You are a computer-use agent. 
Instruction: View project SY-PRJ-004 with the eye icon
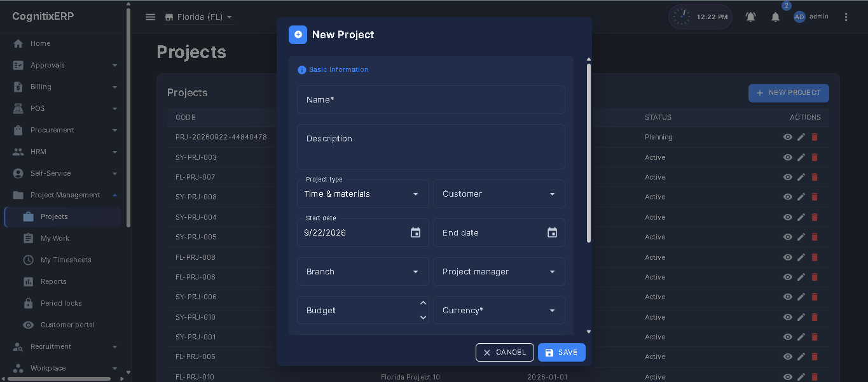pyautogui.click(x=788, y=217)
